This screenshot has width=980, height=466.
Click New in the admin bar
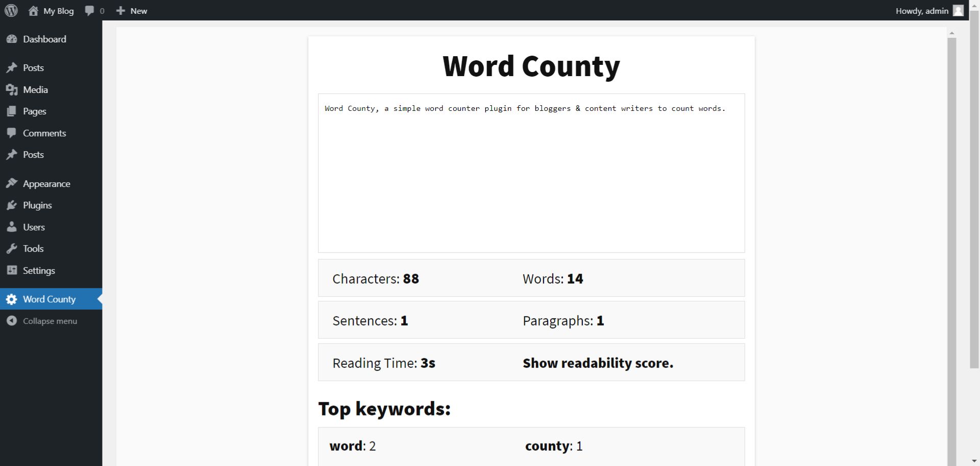138,11
